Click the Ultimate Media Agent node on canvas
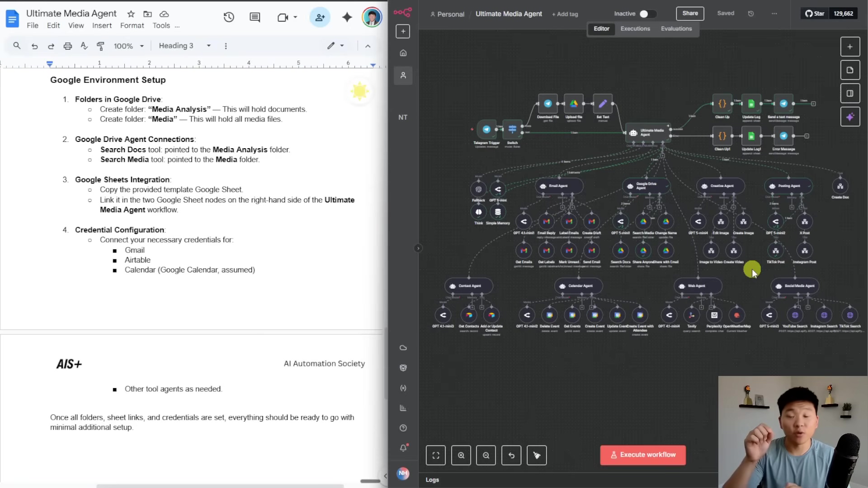 (x=647, y=132)
